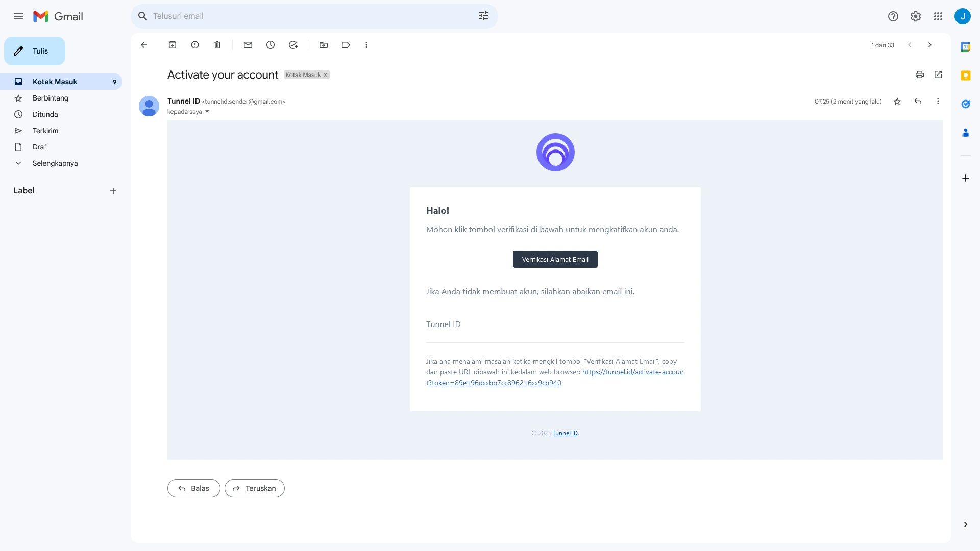Open Google Keep side panel

tap(966, 76)
